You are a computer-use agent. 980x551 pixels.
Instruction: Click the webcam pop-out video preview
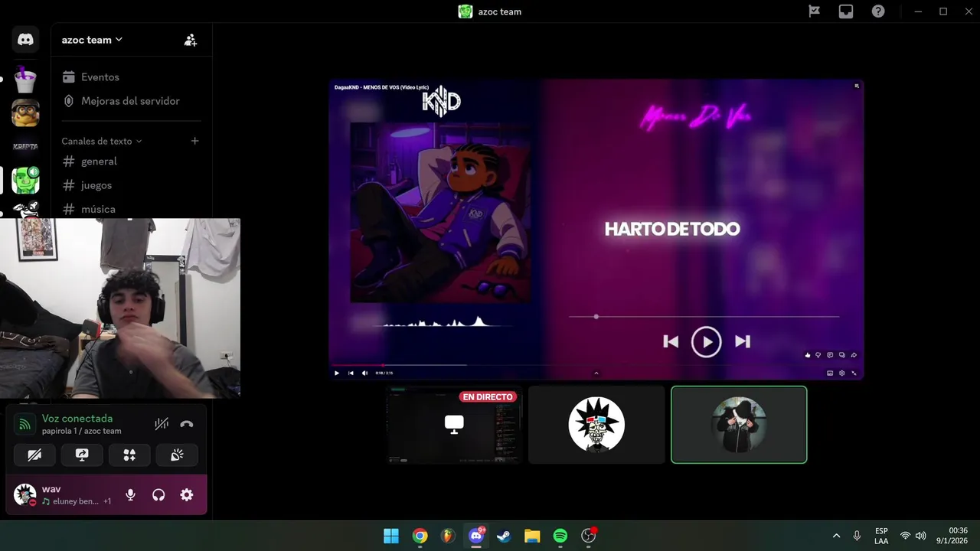[120, 308]
